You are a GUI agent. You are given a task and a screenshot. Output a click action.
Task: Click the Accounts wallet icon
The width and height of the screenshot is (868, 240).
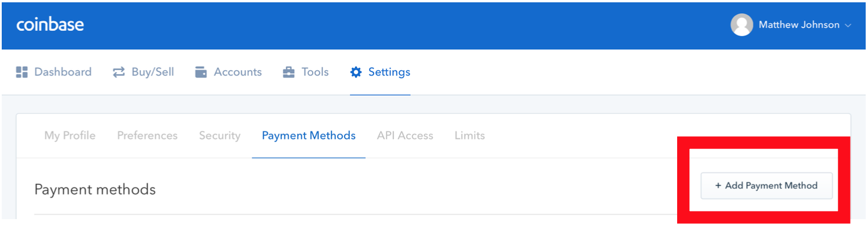tap(201, 72)
